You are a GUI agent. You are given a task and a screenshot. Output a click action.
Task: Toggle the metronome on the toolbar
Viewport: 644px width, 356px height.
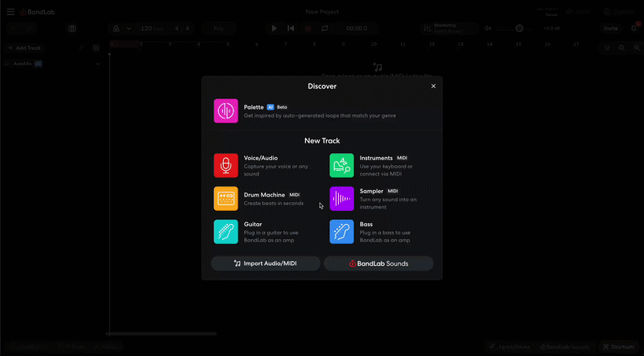pyautogui.click(x=117, y=28)
